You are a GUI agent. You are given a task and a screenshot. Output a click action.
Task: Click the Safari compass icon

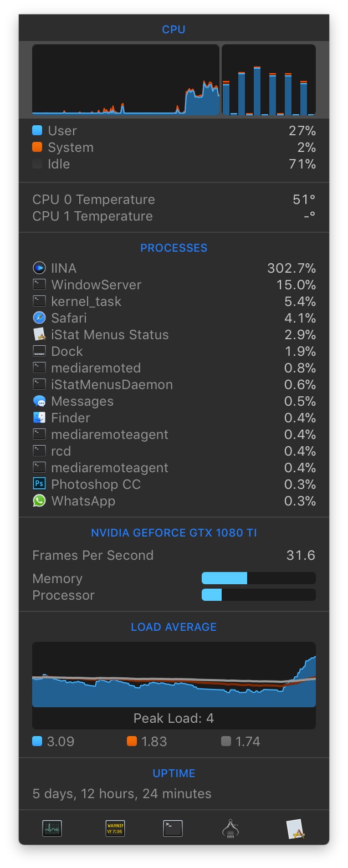click(x=39, y=318)
